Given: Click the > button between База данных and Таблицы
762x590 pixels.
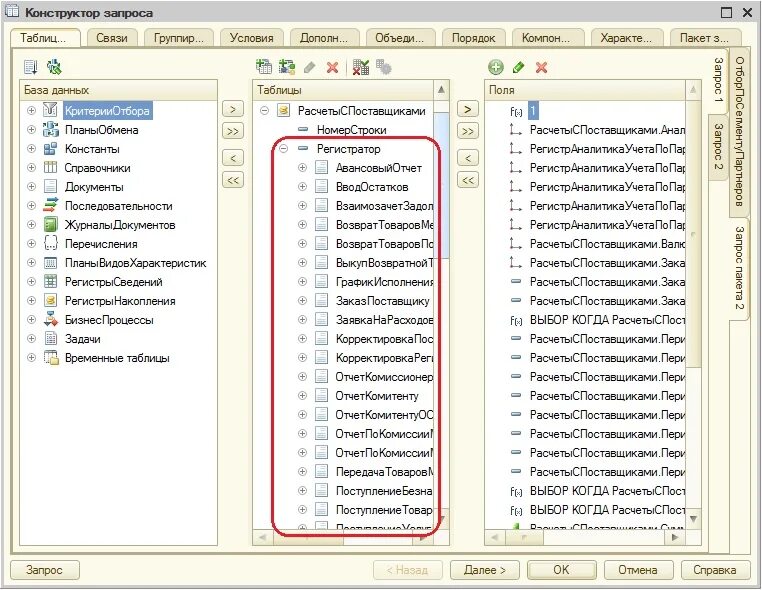Looking at the screenshot, I should click(233, 109).
